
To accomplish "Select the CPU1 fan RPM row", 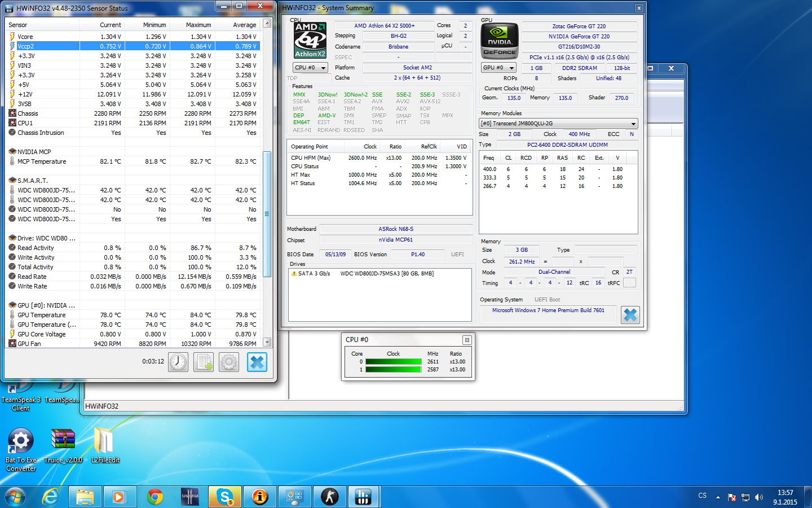I will [x=133, y=123].
